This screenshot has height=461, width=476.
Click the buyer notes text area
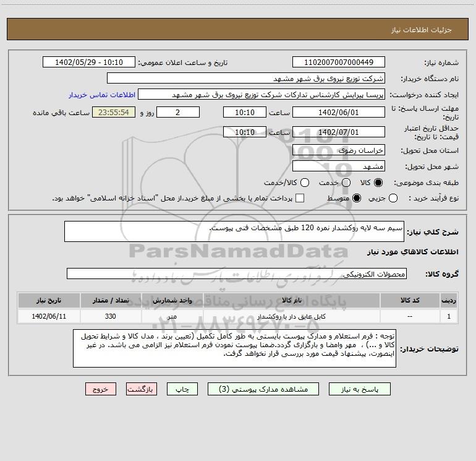point(234,348)
